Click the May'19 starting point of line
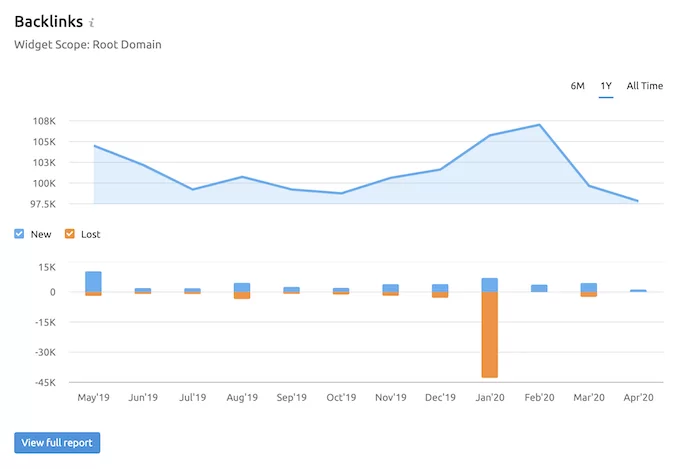680x469 pixels. coord(95,146)
